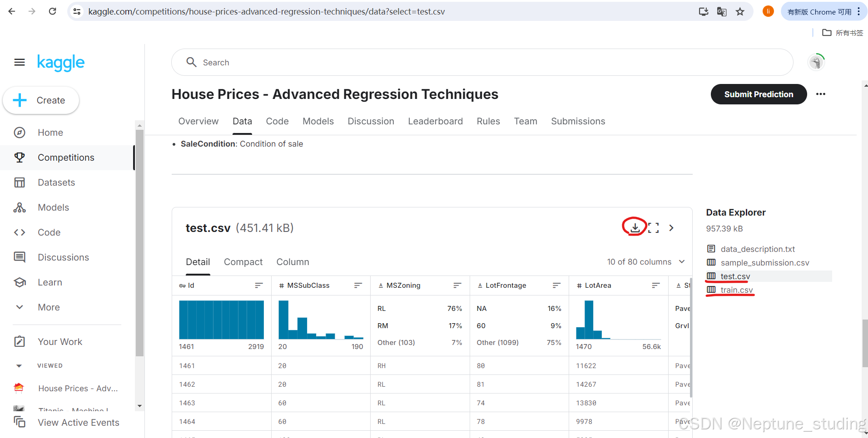The width and height of the screenshot is (868, 438).
Task: Select data_description.txt in Data Explorer
Action: 758,249
